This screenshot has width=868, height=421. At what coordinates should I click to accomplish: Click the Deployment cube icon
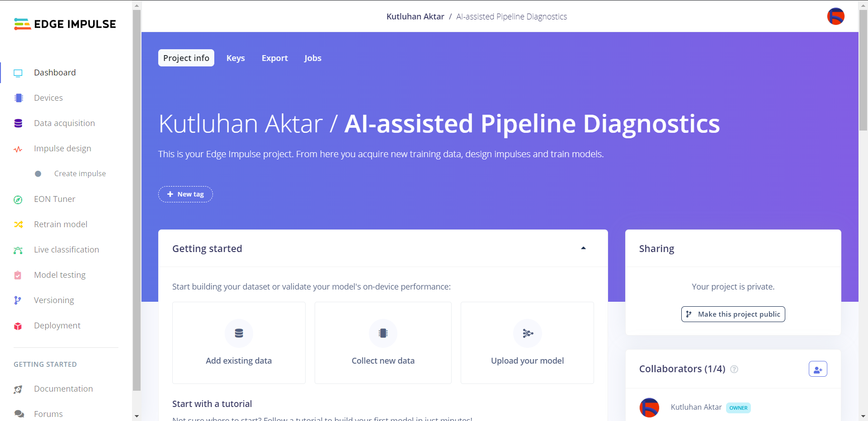pyautogui.click(x=18, y=326)
